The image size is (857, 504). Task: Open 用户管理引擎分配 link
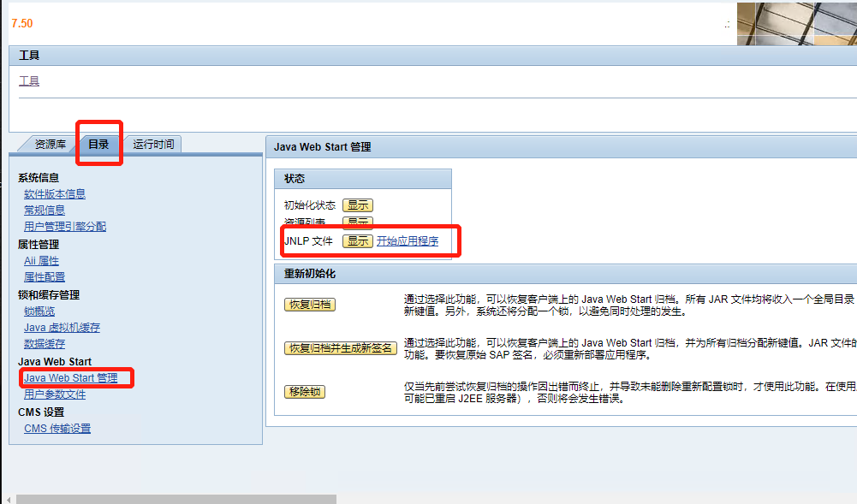(x=65, y=226)
